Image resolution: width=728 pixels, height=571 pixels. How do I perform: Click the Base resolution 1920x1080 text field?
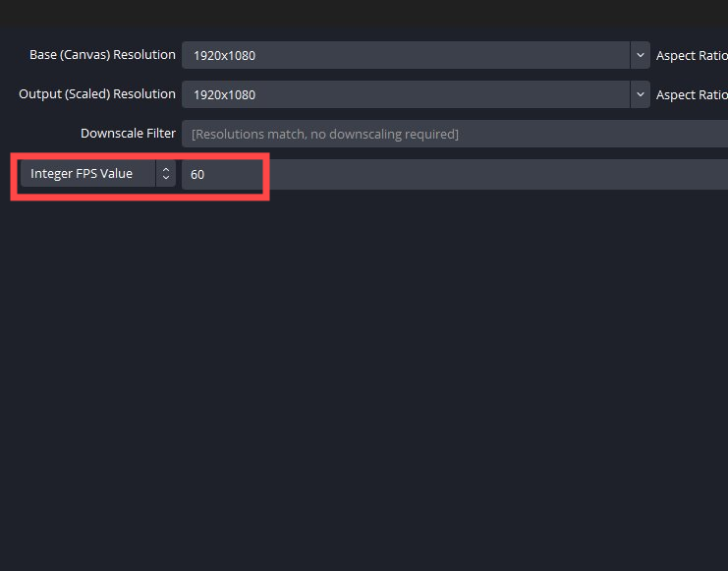224,55
